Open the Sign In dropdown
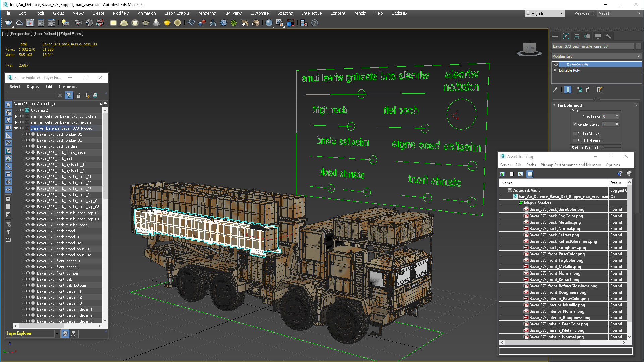Image resolution: width=644 pixels, height=362 pixels. (x=544, y=14)
